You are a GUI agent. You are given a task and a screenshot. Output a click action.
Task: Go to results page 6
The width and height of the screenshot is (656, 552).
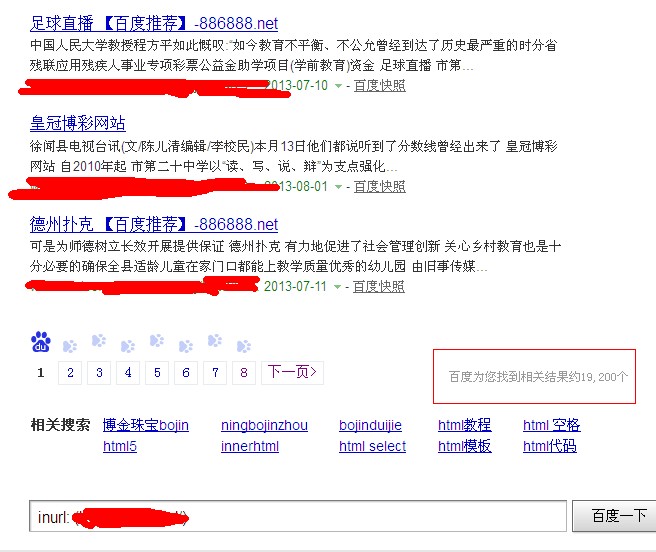186,373
